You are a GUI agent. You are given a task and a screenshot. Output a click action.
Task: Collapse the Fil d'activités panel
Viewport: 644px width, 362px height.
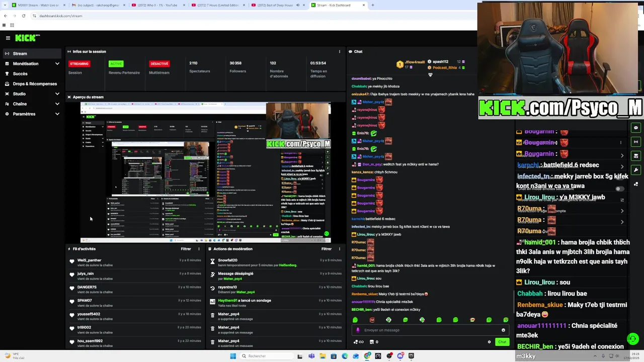click(x=69, y=249)
